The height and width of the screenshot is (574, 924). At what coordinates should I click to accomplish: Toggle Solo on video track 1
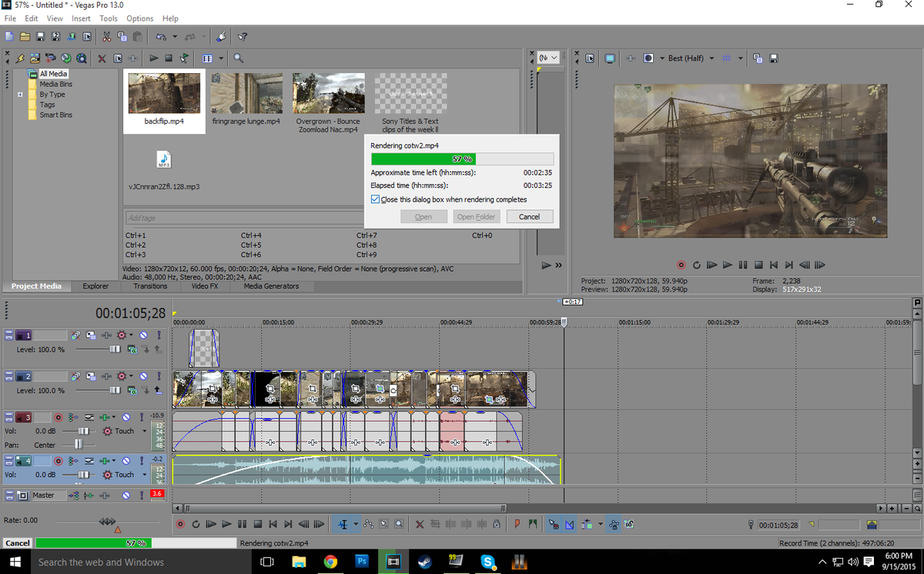159,335
